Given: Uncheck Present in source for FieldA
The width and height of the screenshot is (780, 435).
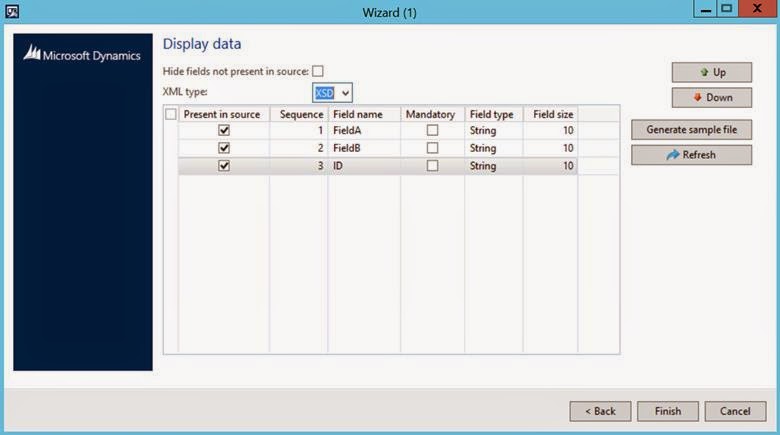Looking at the screenshot, I should pyautogui.click(x=224, y=130).
